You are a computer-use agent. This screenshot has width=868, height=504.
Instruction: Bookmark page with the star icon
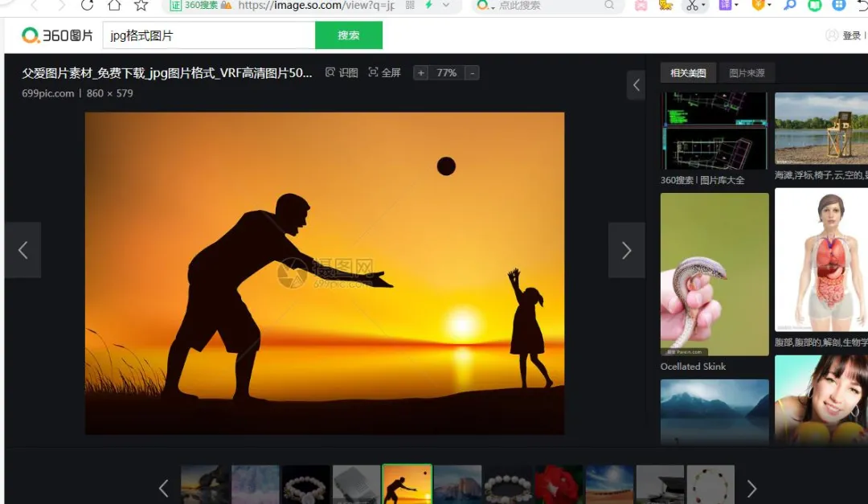point(141,5)
